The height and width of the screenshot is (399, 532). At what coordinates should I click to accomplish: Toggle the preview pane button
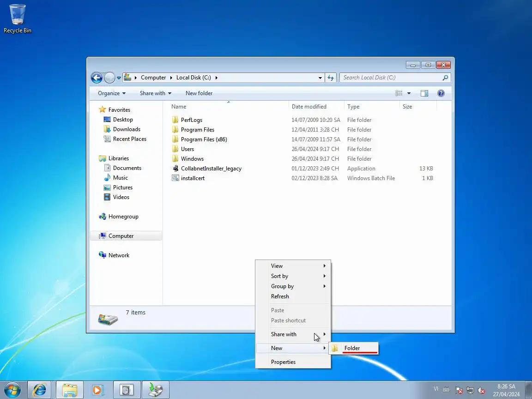tap(424, 93)
